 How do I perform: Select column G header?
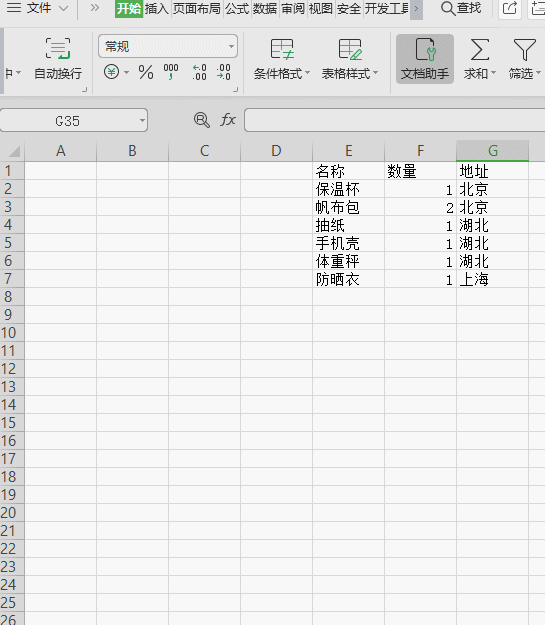pos(492,151)
